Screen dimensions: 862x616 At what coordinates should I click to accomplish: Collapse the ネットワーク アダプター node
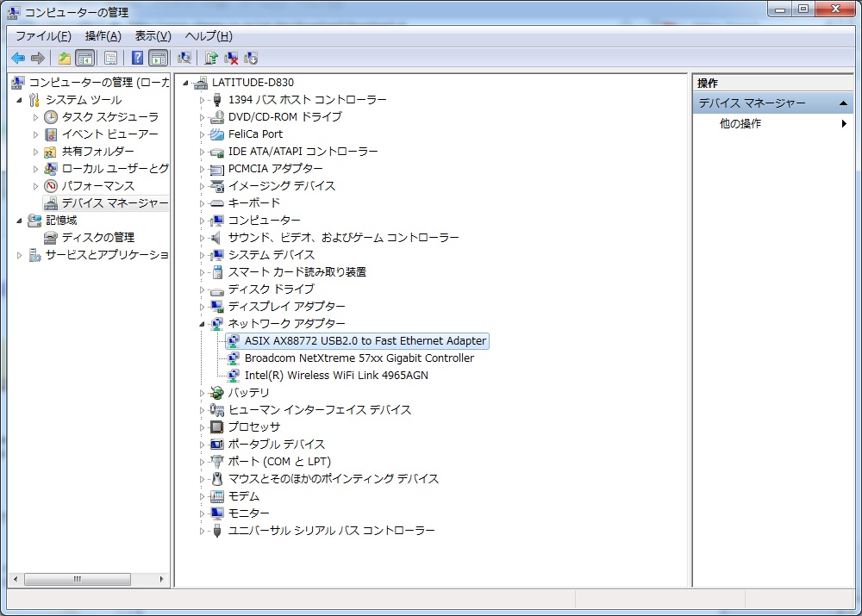[203, 324]
